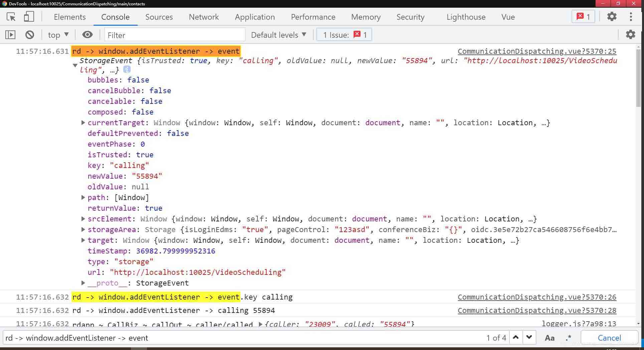644x350 pixels.
Task: Open the CommunicationDispatching.vue?5370:25 source link
Action: coord(537,51)
